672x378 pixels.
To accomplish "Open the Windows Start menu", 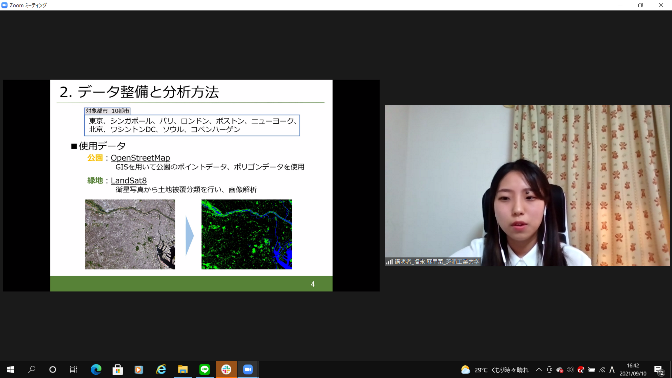I will (x=10, y=369).
